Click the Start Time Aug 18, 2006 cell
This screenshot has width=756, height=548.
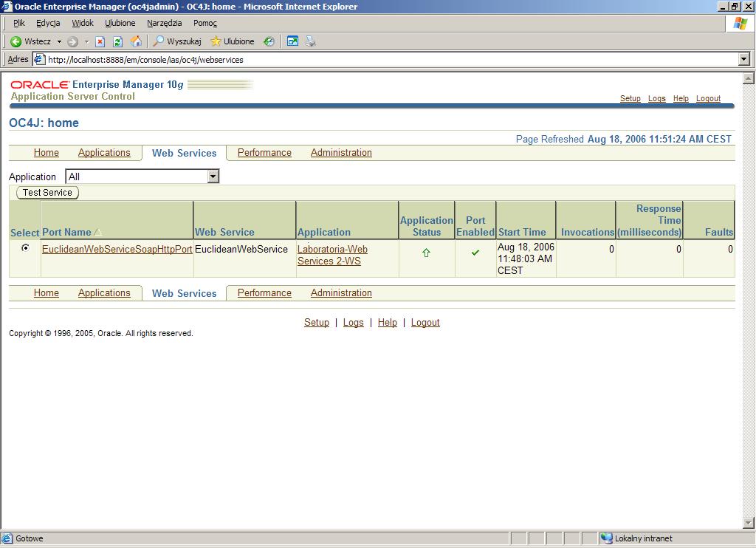click(526, 258)
